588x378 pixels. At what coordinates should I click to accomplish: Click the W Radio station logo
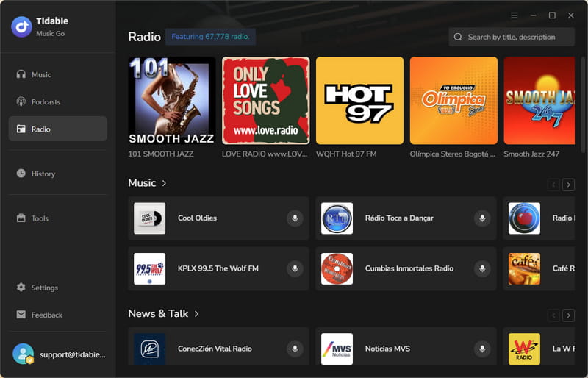point(524,349)
